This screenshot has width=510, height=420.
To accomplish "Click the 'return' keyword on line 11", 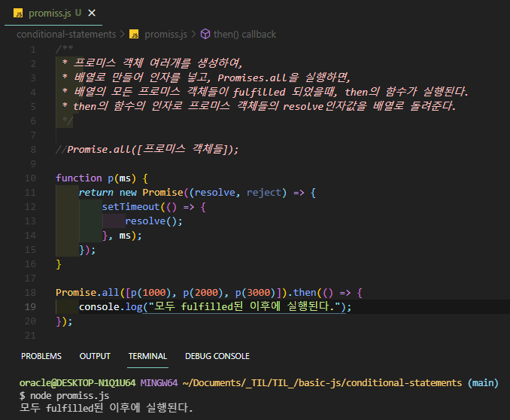I will (96, 193).
